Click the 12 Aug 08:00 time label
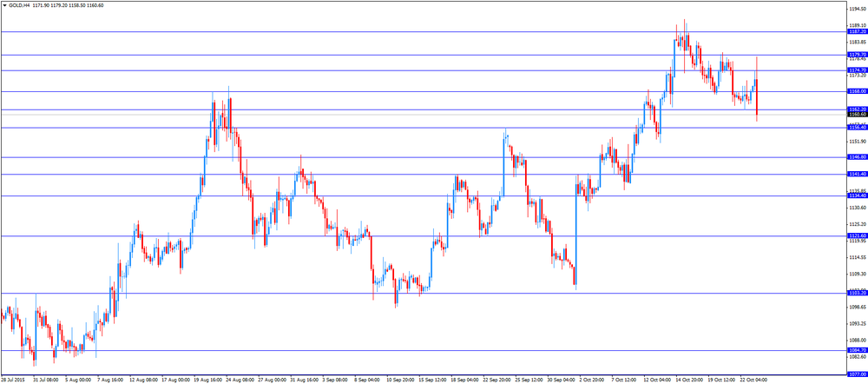The height and width of the screenshot is (384, 868). click(143, 381)
